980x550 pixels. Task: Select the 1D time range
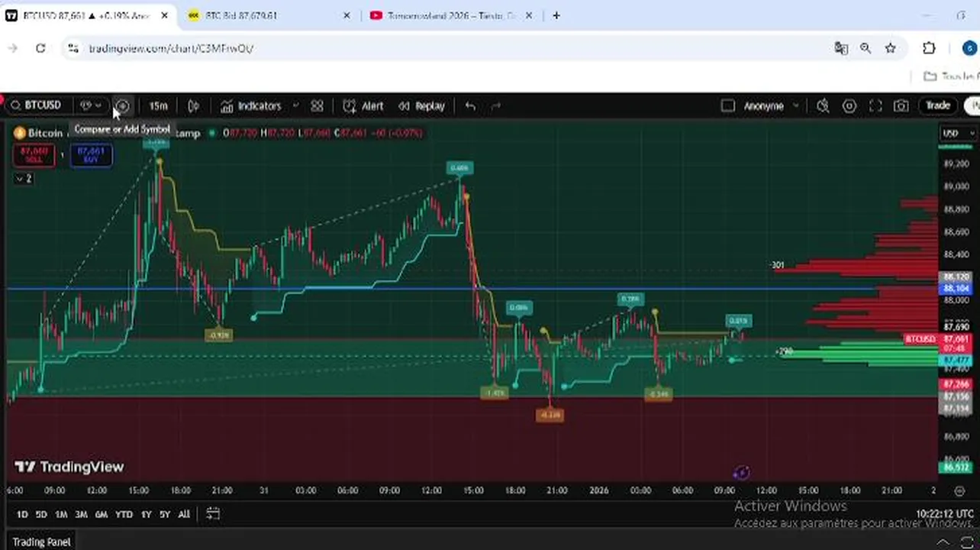click(22, 514)
